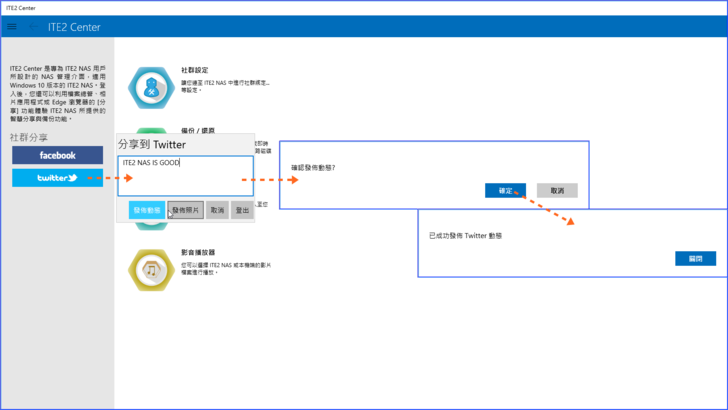The image size is (728, 410).
Task: Cancel the 確認發佈動態 confirmation dialog
Action: click(x=557, y=190)
